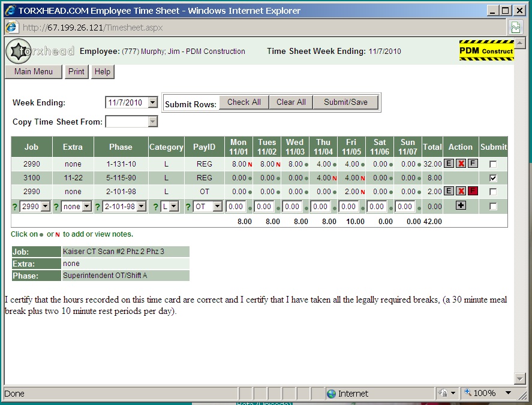Expand the Week Ending date dropdown

[x=152, y=102]
